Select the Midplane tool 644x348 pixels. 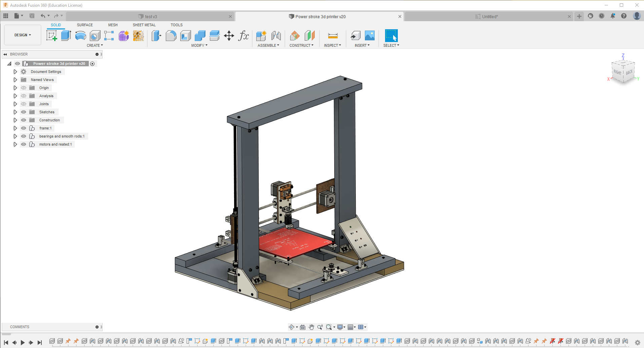pyautogui.click(x=309, y=36)
